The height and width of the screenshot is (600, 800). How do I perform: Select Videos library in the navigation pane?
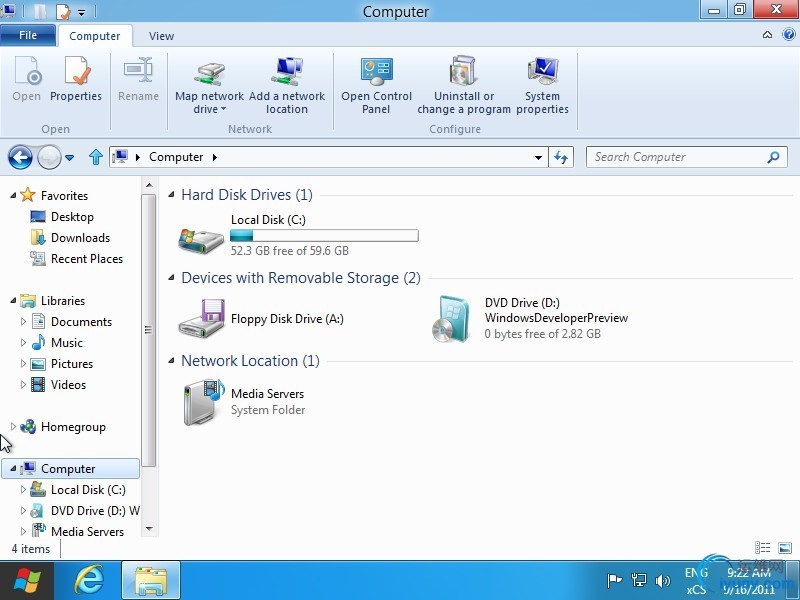click(68, 385)
